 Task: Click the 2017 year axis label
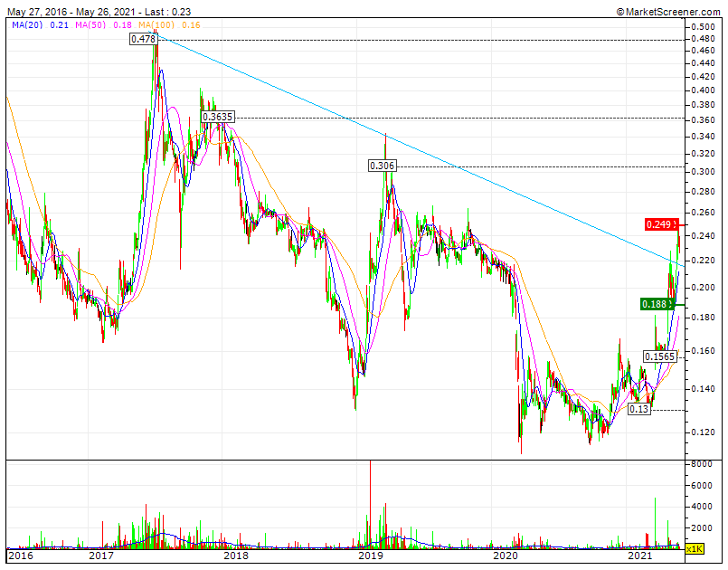100,556
